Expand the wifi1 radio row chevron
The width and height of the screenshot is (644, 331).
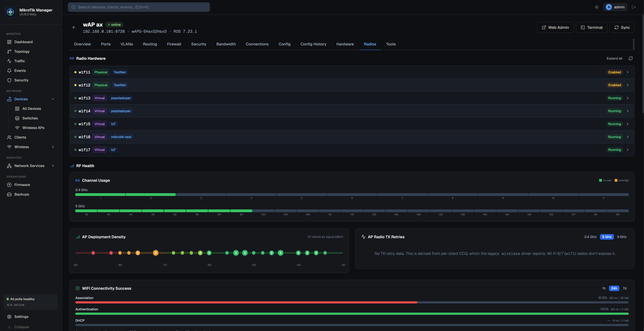click(x=628, y=72)
